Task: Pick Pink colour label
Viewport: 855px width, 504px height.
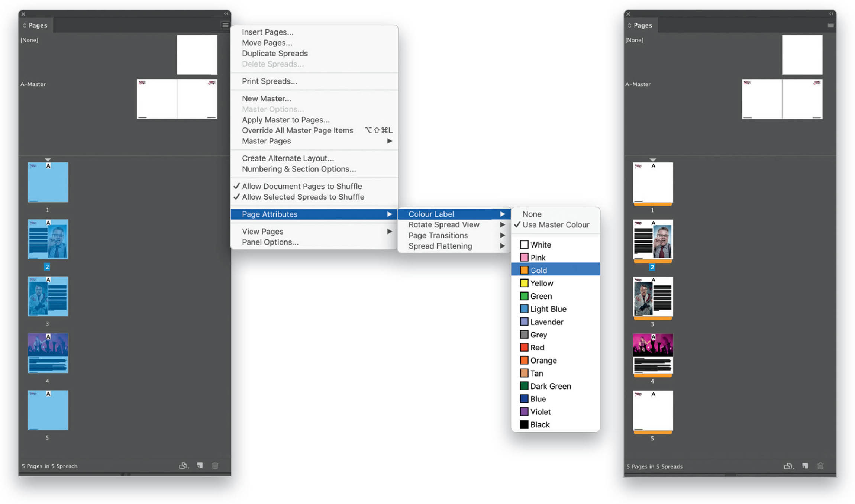Action: tap(555, 258)
